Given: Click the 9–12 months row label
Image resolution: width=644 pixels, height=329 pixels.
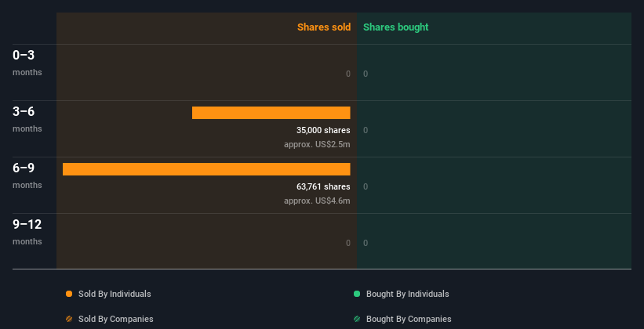Looking at the screenshot, I should tap(27, 232).
